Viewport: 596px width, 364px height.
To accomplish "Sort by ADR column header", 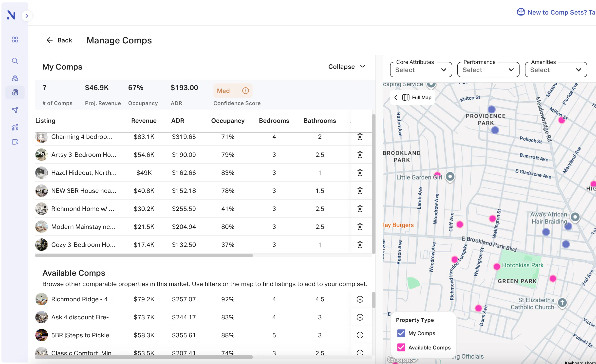I will click(x=178, y=121).
